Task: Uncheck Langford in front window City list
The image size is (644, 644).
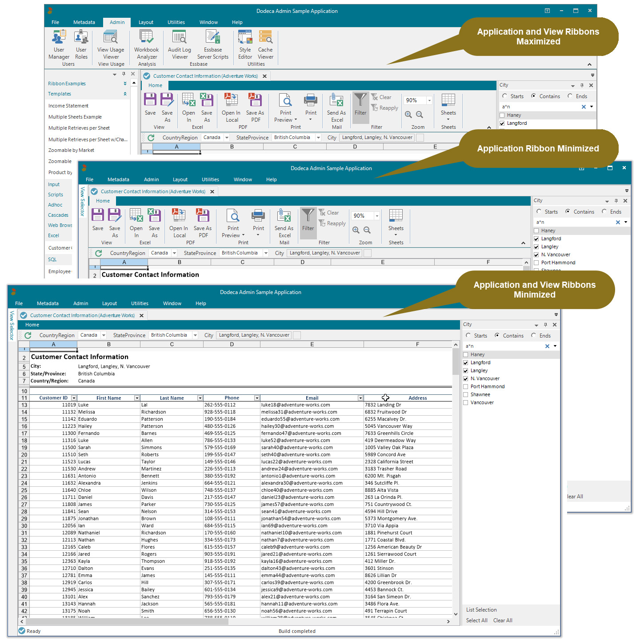Action: pos(466,362)
